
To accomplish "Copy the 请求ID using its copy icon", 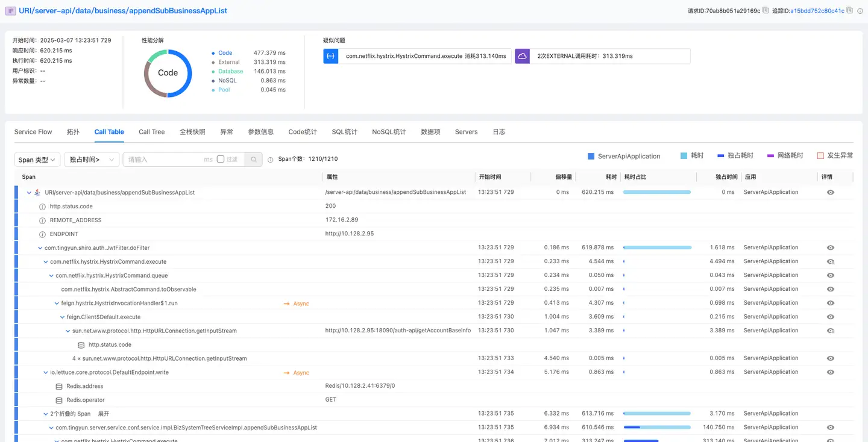I will [x=766, y=10].
